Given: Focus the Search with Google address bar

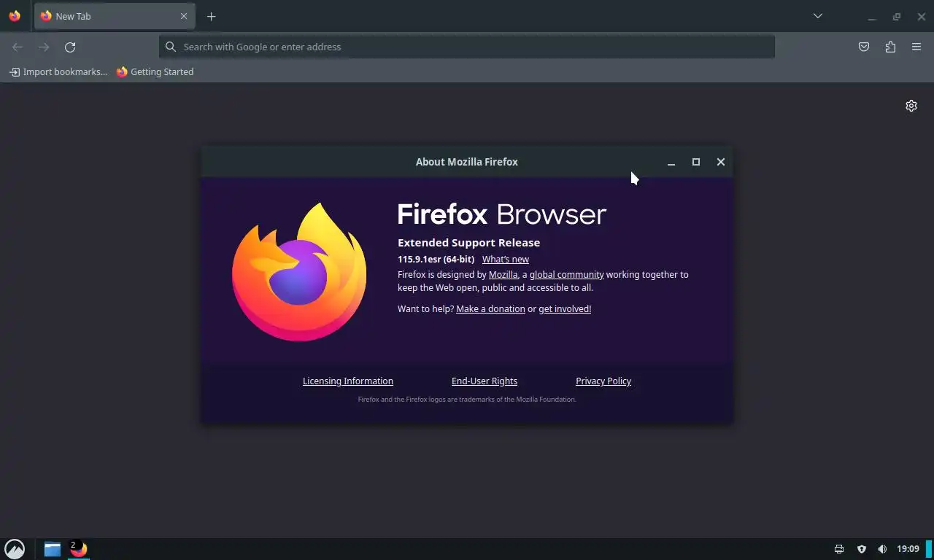Looking at the screenshot, I should [x=467, y=47].
